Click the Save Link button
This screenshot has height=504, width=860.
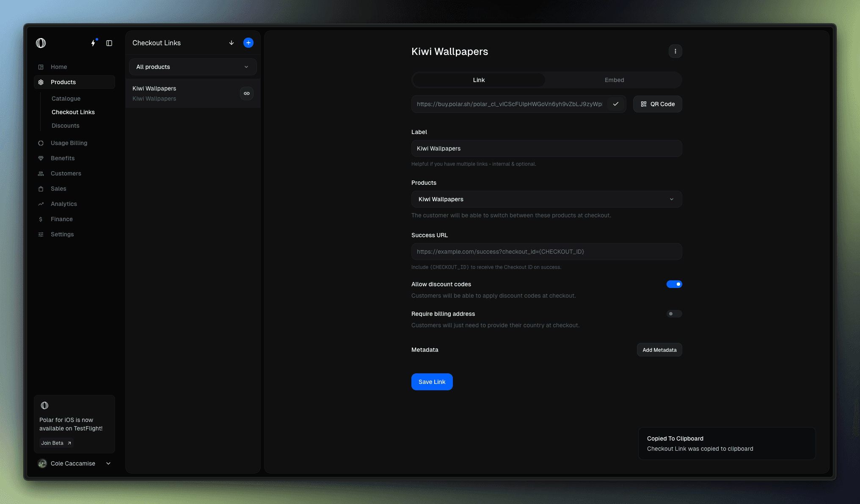432,382
